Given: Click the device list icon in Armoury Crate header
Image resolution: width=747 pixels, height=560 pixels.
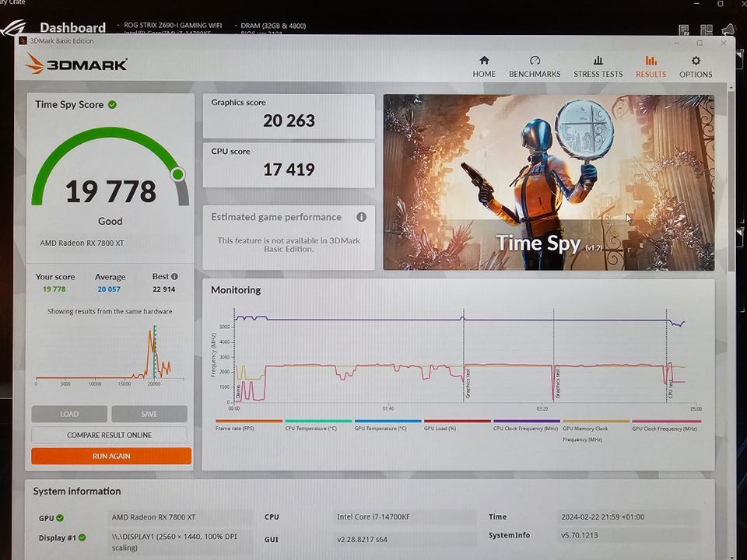Looking at the screenshot, I should click(x=684, y=30).
